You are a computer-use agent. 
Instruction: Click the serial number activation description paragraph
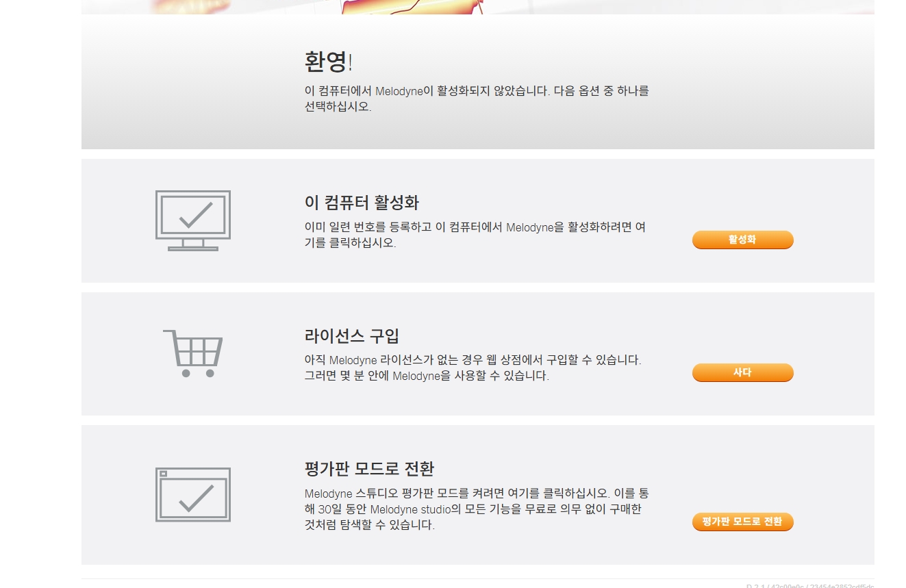pos(475,235)
